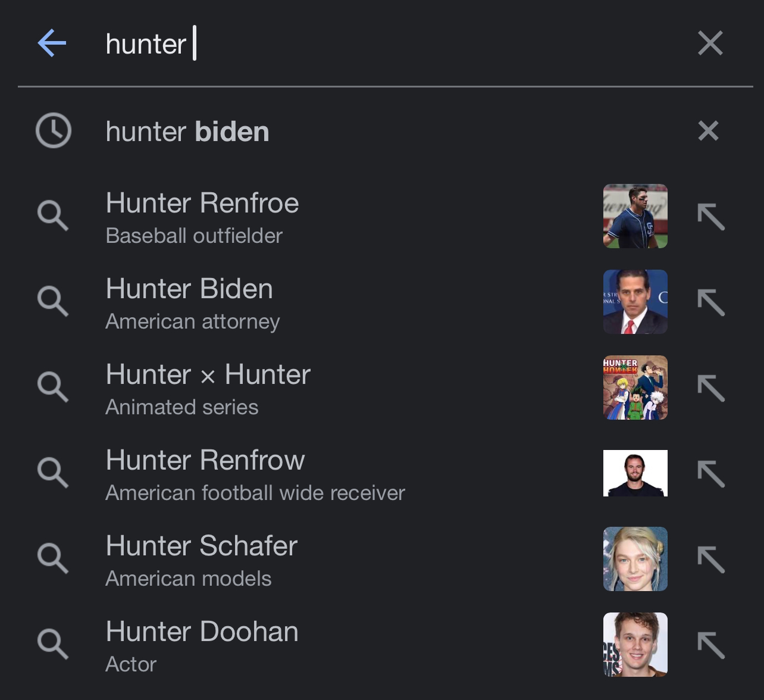Click the search icon beside Hunter × Hunter

[53, 387]
